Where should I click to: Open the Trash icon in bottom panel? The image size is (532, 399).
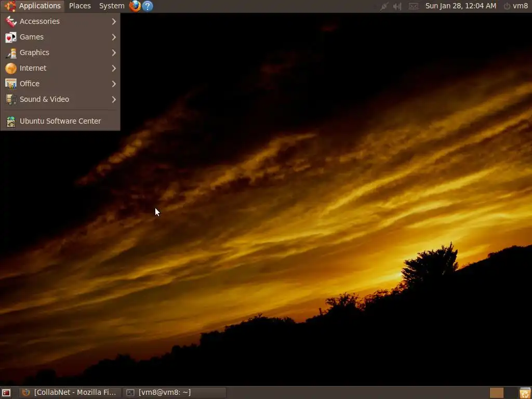525,393
